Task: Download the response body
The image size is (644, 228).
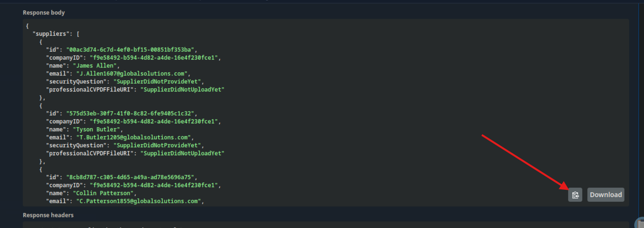Action: 605,195
